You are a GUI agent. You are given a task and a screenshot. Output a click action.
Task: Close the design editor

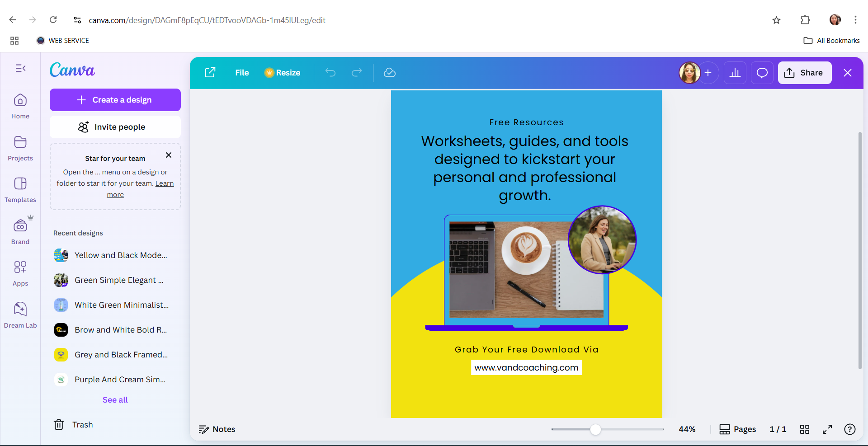pyautogui.click(x=848, y=73)
